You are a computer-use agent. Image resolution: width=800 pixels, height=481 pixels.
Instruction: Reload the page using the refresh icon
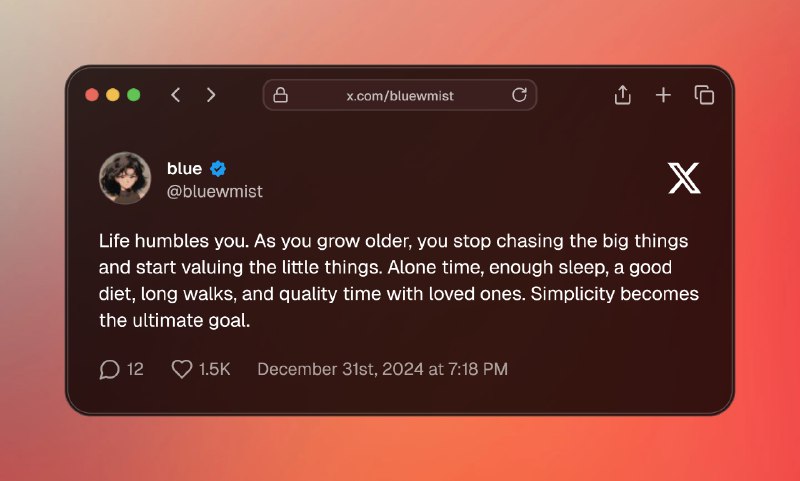coord(519,95)
